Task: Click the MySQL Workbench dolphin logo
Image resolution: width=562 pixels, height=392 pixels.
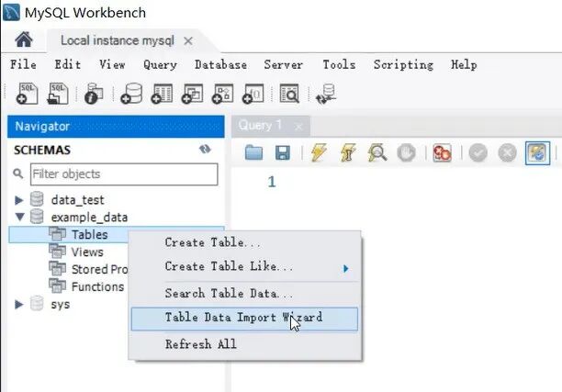Action: click(11, 12)
